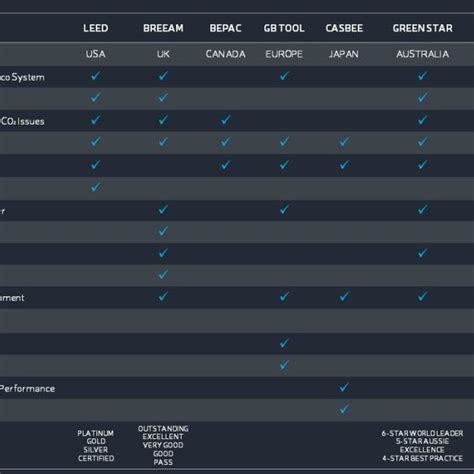This screenshot has width=474, height=474.
Task: Click the CANADA country label under BEPAC
Action: click(x=226, y=54)
